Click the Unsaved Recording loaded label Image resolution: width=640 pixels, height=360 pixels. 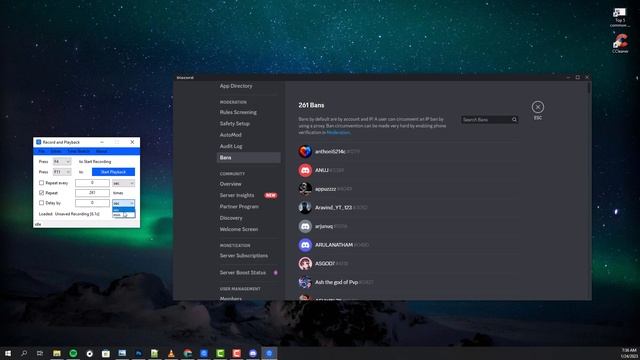pos(69,214)
